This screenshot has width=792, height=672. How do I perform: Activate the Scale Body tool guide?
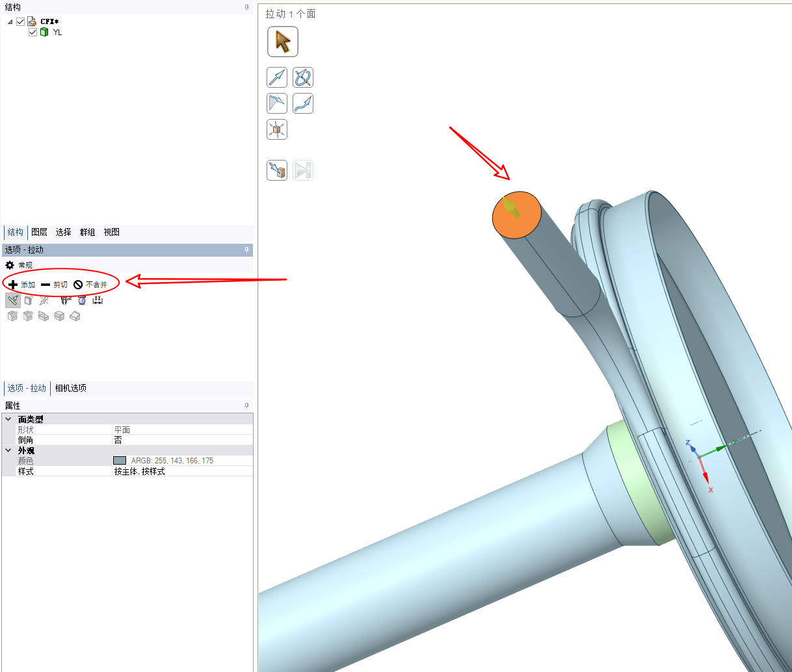[277, 129]
